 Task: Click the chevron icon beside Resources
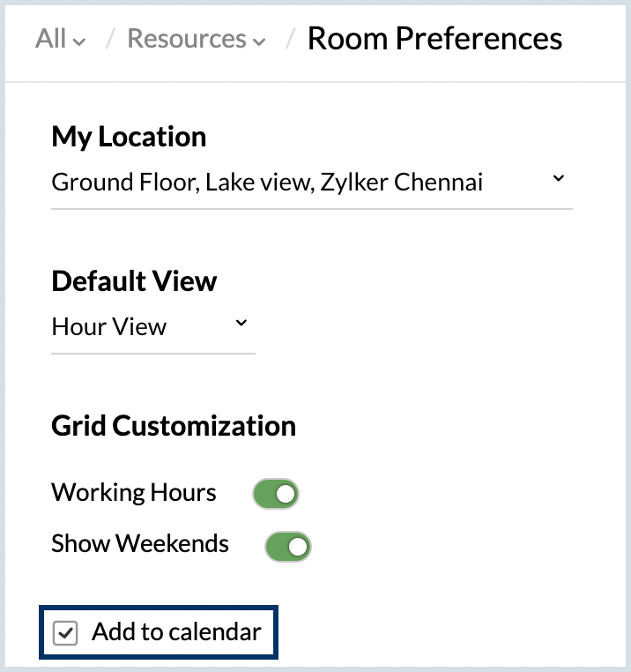coord(258,41)
